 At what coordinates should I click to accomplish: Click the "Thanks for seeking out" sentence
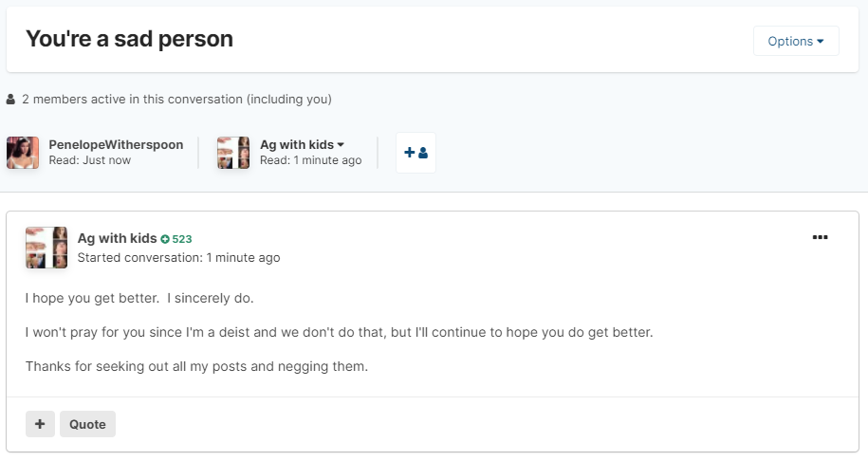pyautogui.click(x=195, y=366)
